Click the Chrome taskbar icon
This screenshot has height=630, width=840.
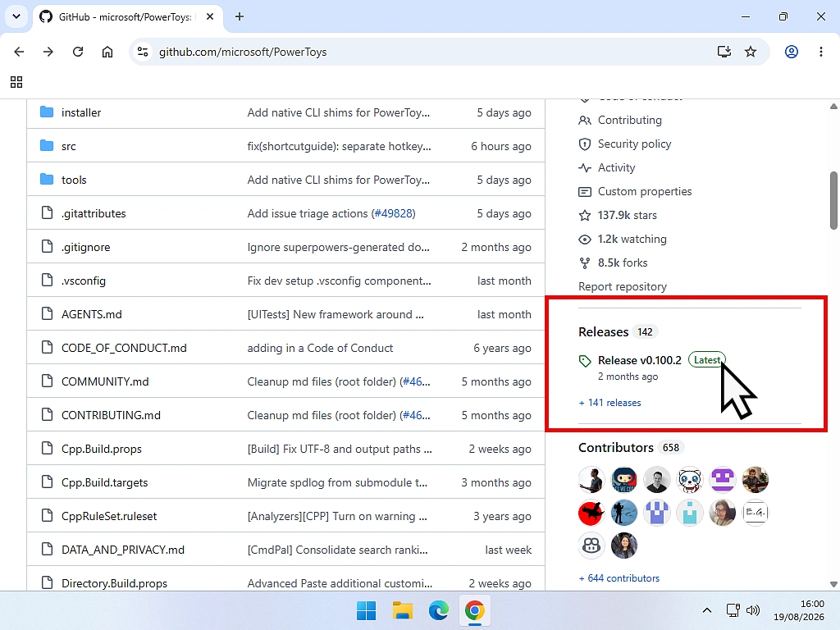pos(475,610)
